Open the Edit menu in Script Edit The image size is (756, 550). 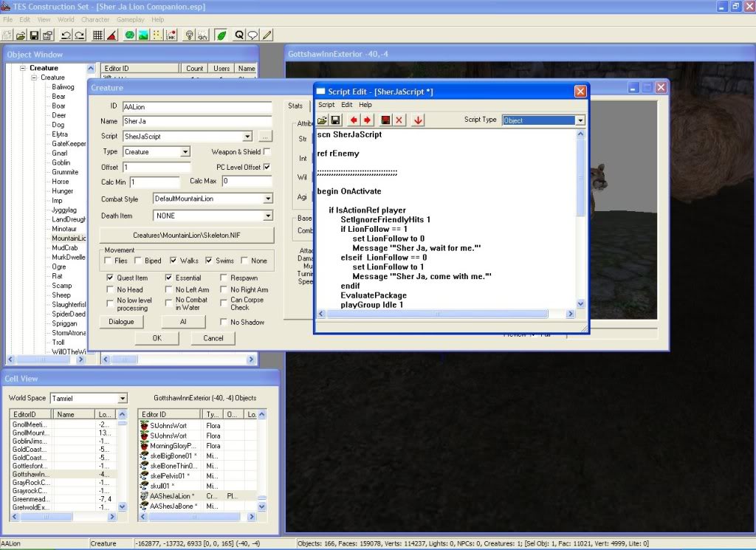tap(347, 105)
